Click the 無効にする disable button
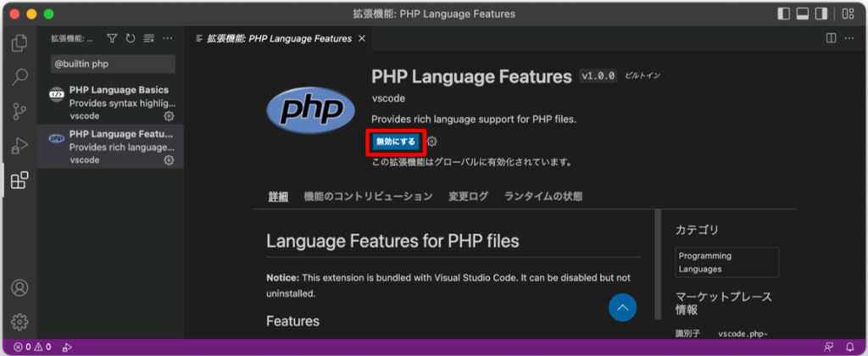868x356 pixels. point(396,142)
